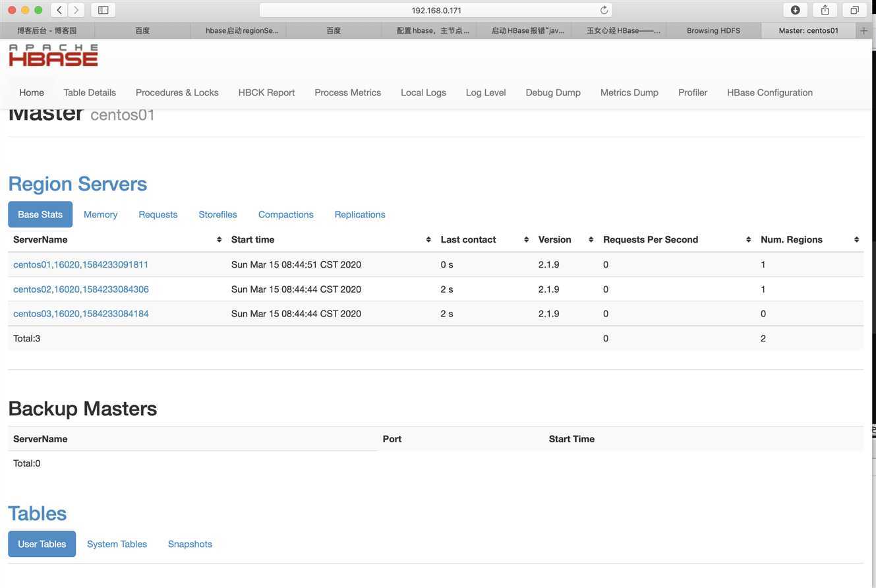
Task: Switch to the 博客后台 - 博客园 browser tab
Action: 47,30
